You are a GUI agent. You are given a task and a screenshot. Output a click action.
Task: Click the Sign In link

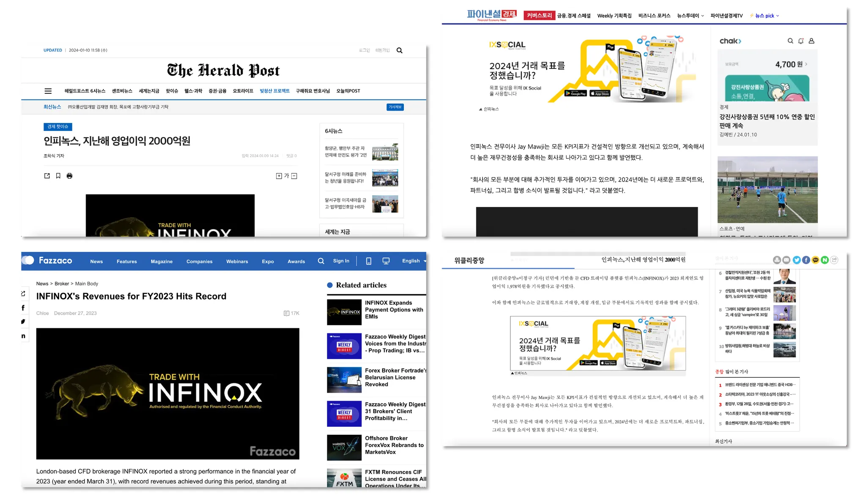point(341,261)
